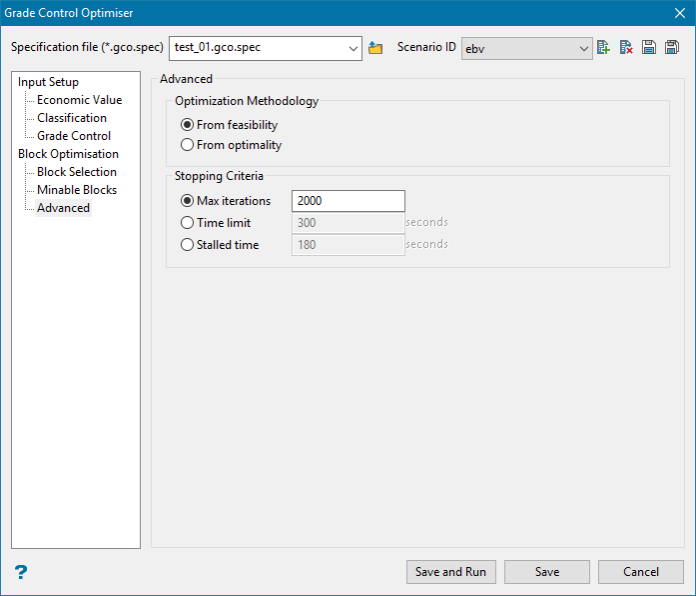
Task: Click the Save and Run button
Action: [x=451, y=572]
